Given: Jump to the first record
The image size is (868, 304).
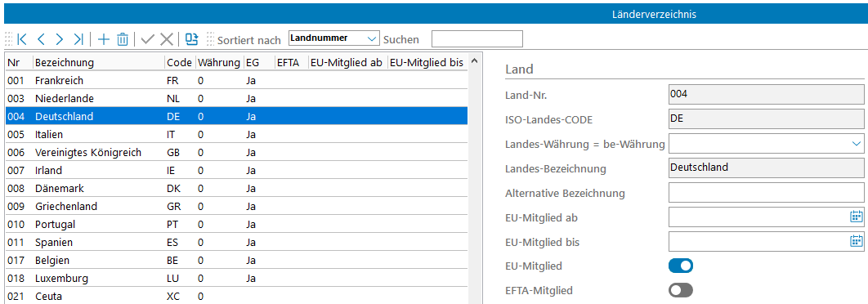Looking at the screenshot, I should point(22,39).
